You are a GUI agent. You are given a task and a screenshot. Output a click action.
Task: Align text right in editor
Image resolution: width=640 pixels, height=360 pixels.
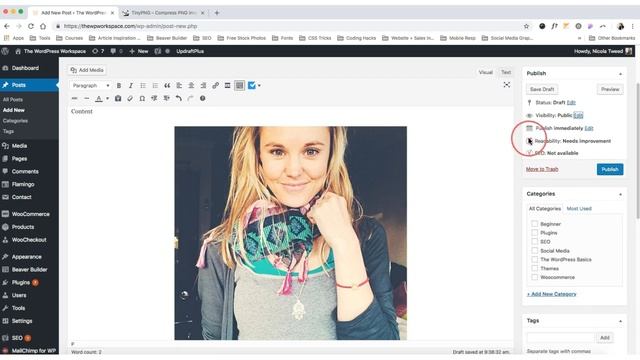(x=203, y=86)
